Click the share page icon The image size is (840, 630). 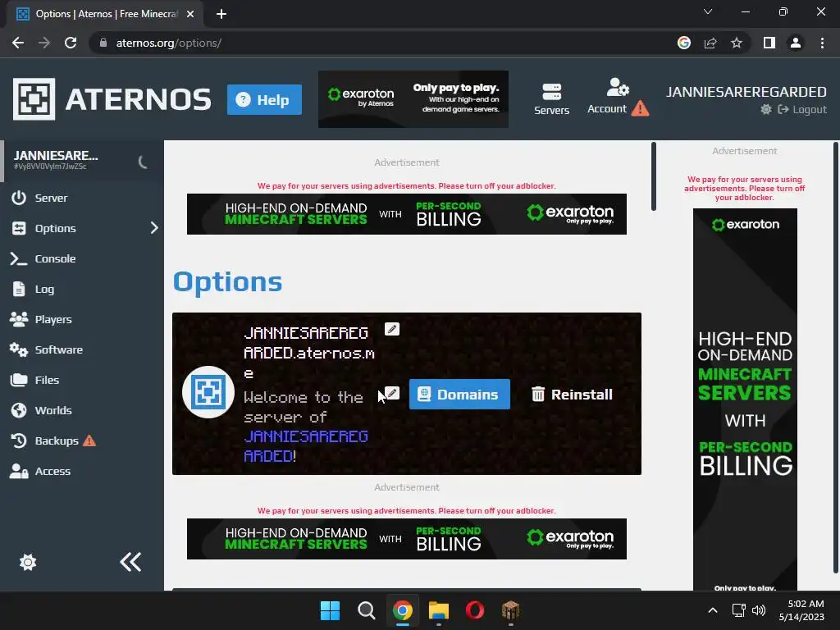point(710,43)
